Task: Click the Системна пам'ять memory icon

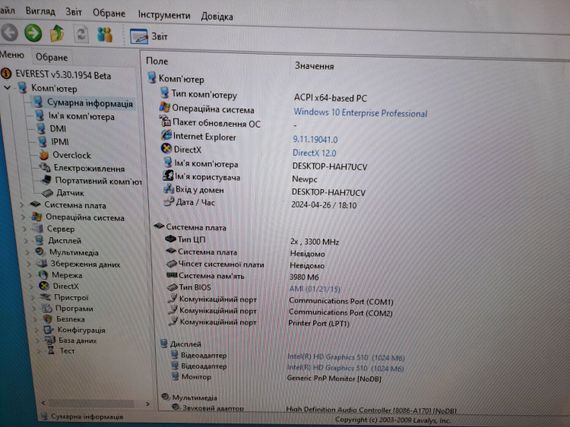Action: point(172,275)
